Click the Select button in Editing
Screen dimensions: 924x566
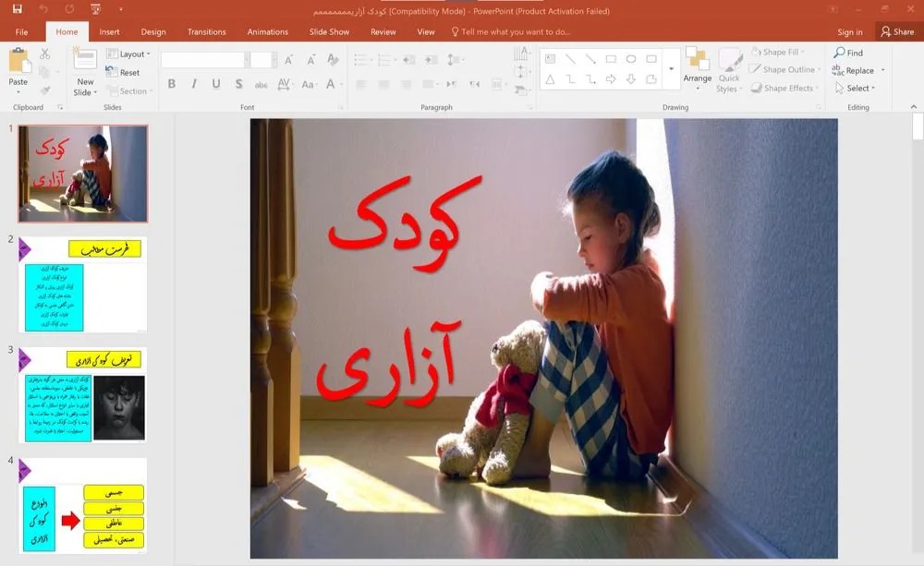coord(855,89)
